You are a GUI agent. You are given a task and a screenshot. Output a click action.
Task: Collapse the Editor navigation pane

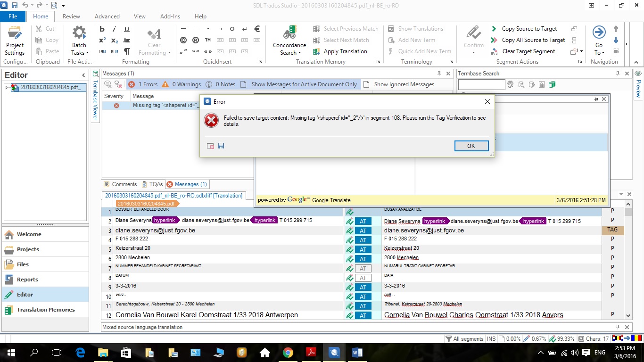coord(83,75)
